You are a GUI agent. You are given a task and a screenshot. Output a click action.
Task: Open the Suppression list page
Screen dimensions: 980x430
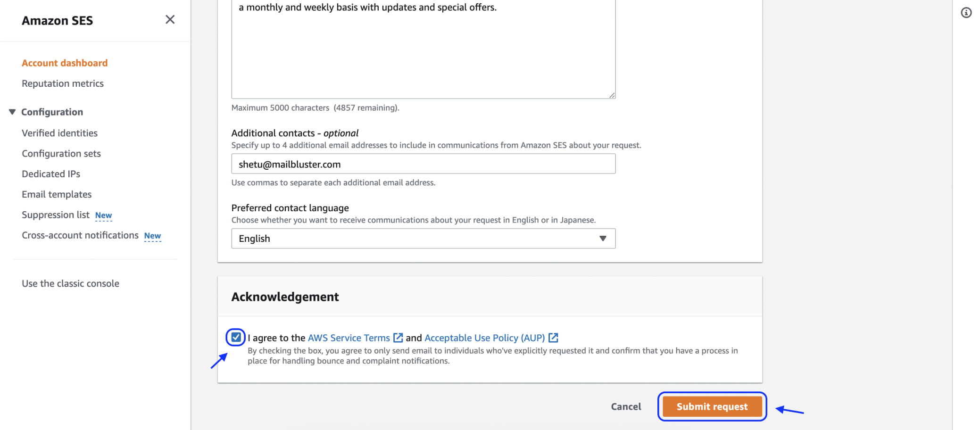[x=56, y=215]
